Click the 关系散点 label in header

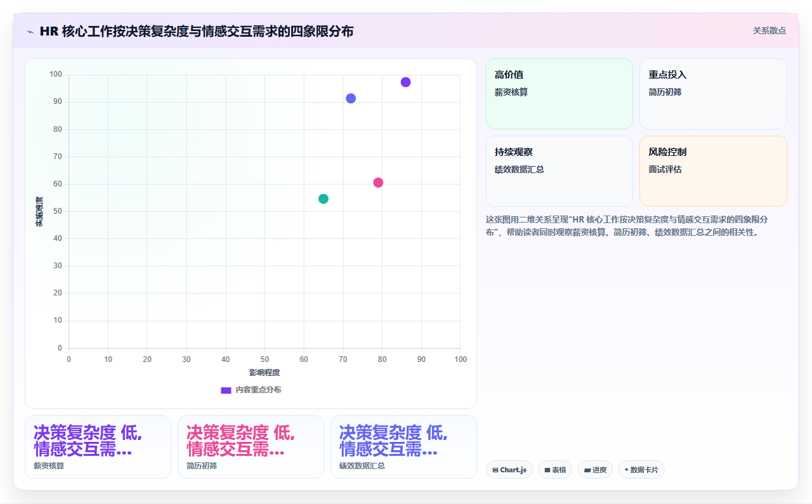(769, 30)
